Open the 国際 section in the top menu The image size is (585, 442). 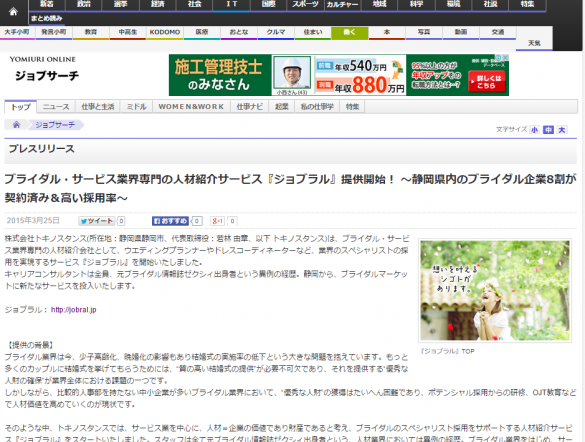(x=268, y=4)
